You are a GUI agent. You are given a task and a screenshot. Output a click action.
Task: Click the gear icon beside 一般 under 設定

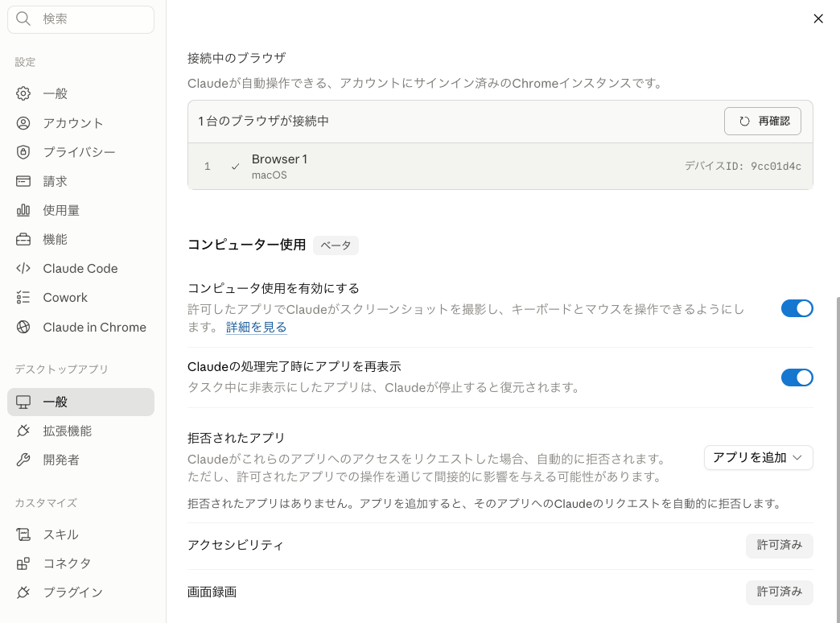click(x=23, y=93)
